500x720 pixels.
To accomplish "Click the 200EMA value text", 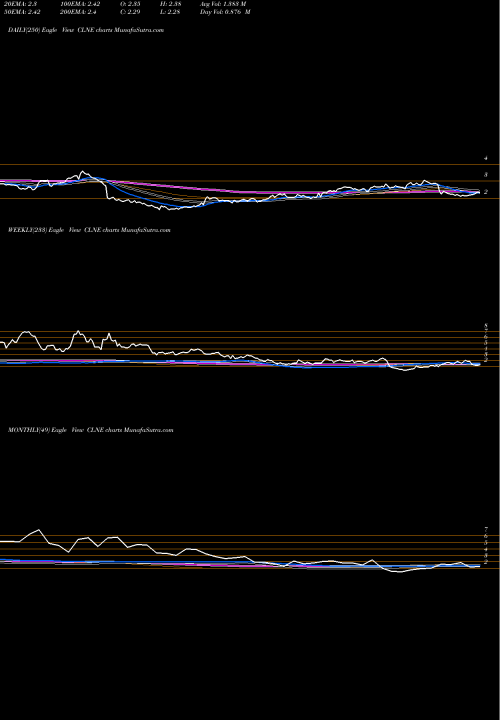I will (x=79, y=12).
